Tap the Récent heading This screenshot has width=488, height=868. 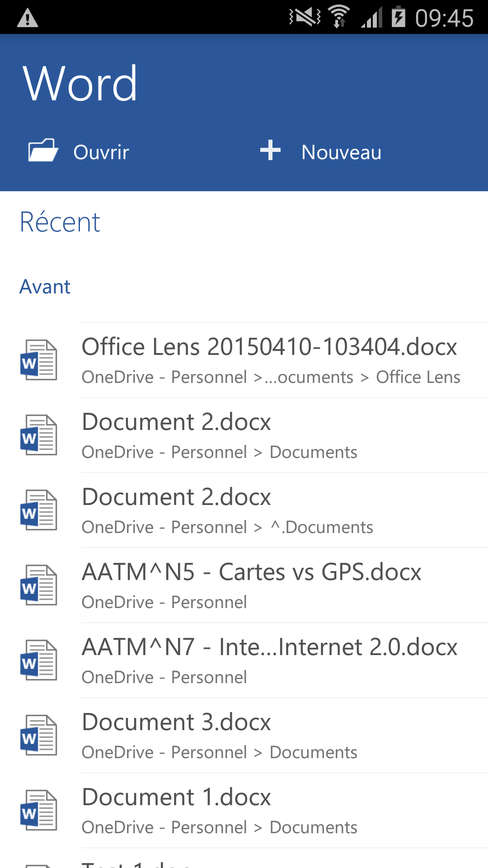[60, 222]
